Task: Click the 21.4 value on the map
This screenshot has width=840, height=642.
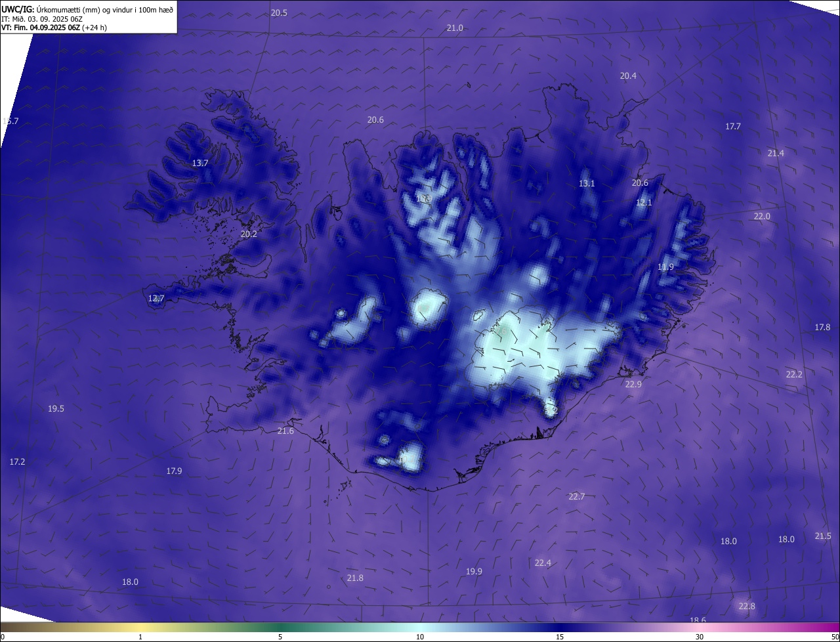Action: click(776, 153)
